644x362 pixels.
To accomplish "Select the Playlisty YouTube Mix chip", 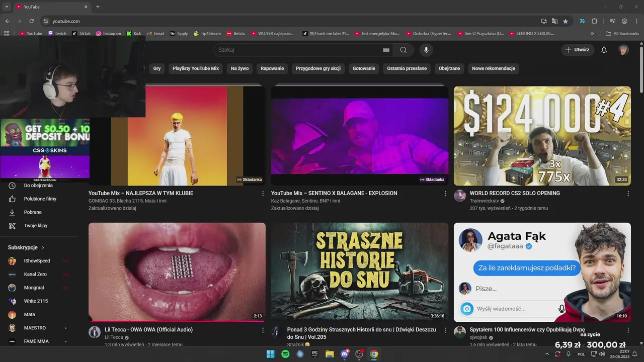I will pos(196,68).
